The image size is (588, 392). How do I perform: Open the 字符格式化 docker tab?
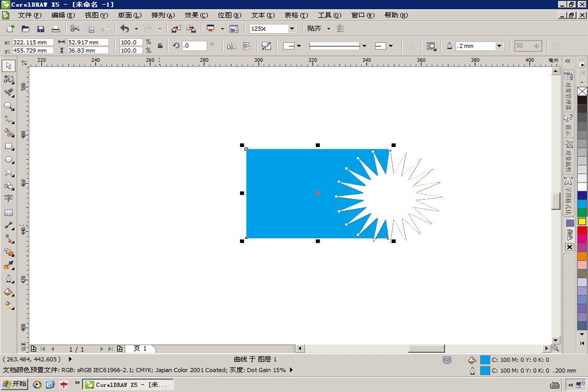click(x=568, y=196)
